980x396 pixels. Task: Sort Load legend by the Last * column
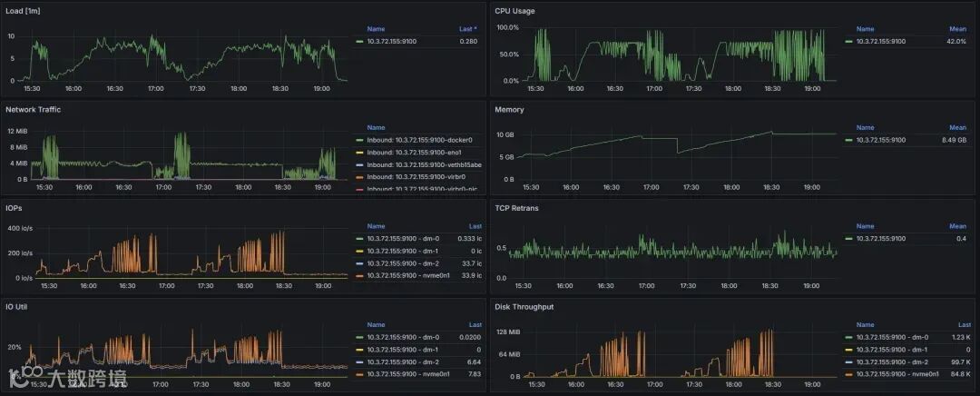(x=467, y=29)
